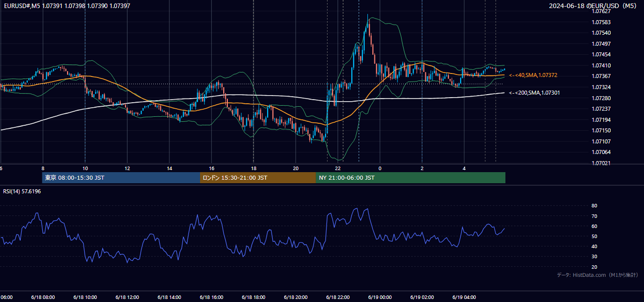Click the 6/18 12:00 date label
The width and height of the screenshot is (644, 302).
coord(127,297)
